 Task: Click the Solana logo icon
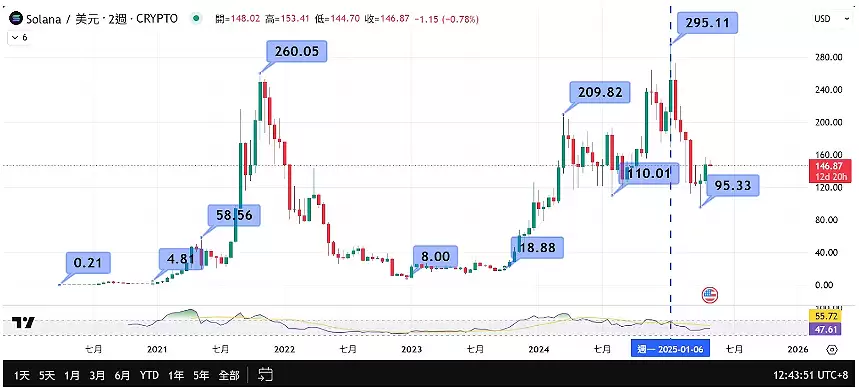(14, 19)
